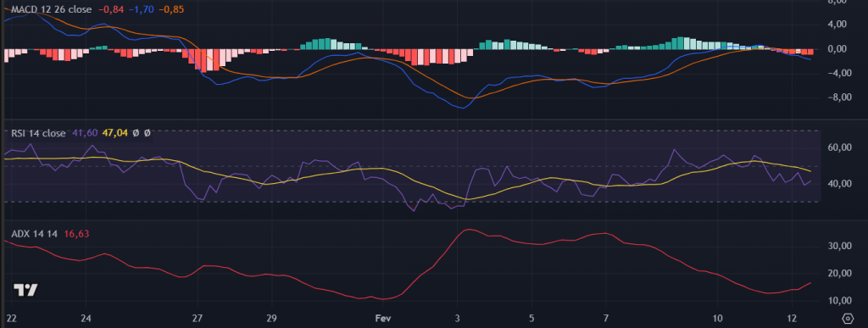Open chart settings gear icon
Viewport: 868px width, 328px height.
pyautogui.click(x=848, y=319)
